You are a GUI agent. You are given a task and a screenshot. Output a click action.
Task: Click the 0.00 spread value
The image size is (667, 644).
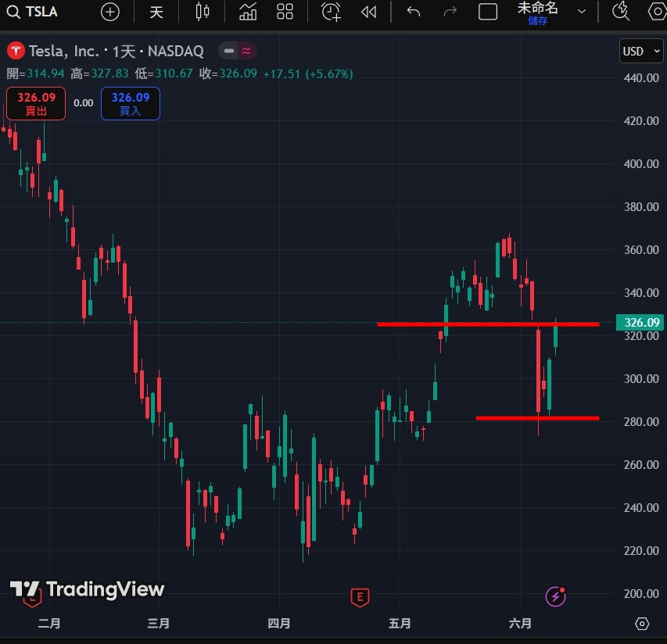(84, 103)
